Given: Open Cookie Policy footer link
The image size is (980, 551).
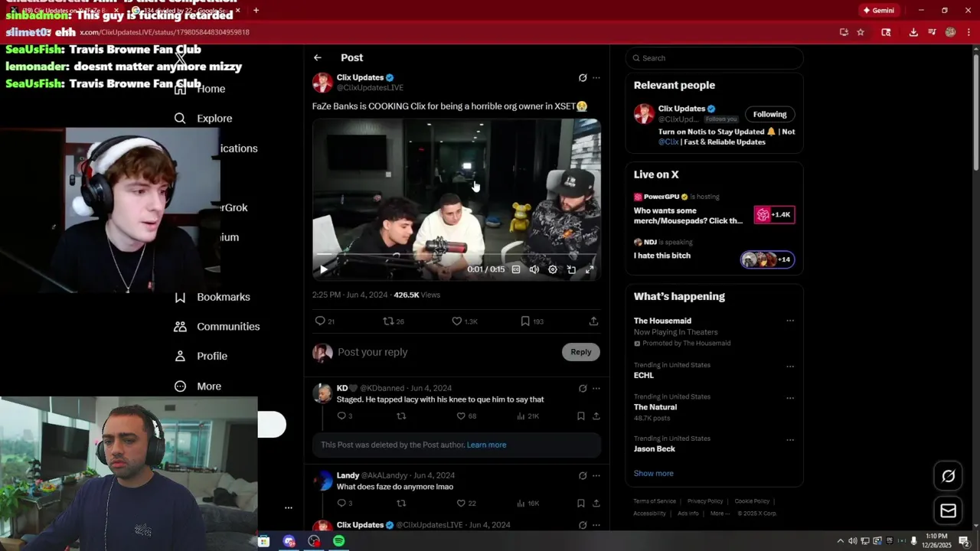Looking at the screenshot, I should point(752,501).
